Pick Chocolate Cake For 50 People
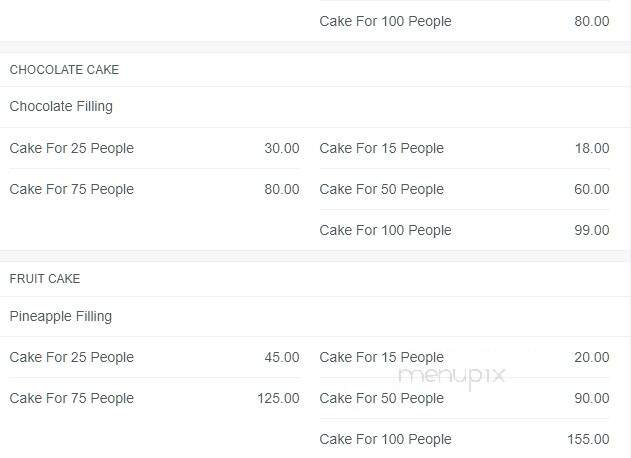The image size is (631, 458). click(x=382, y=189)
